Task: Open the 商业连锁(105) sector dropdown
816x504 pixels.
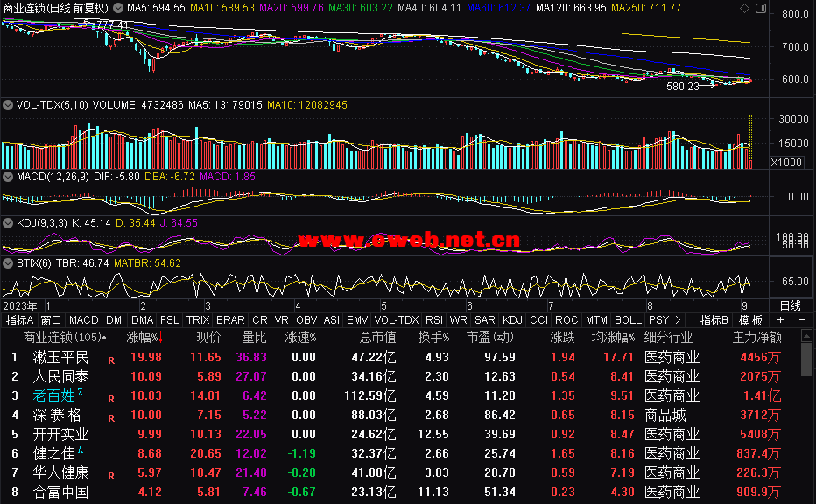Action: click(x=65, y=338)
